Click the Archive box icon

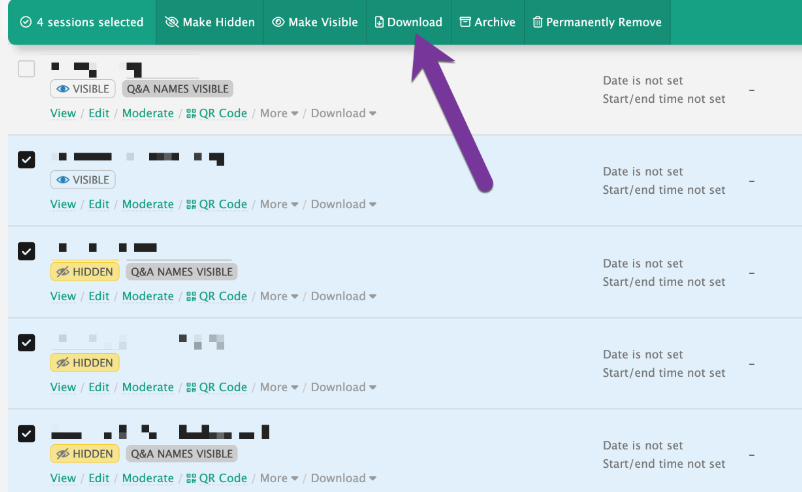click(x=465, y=22)
